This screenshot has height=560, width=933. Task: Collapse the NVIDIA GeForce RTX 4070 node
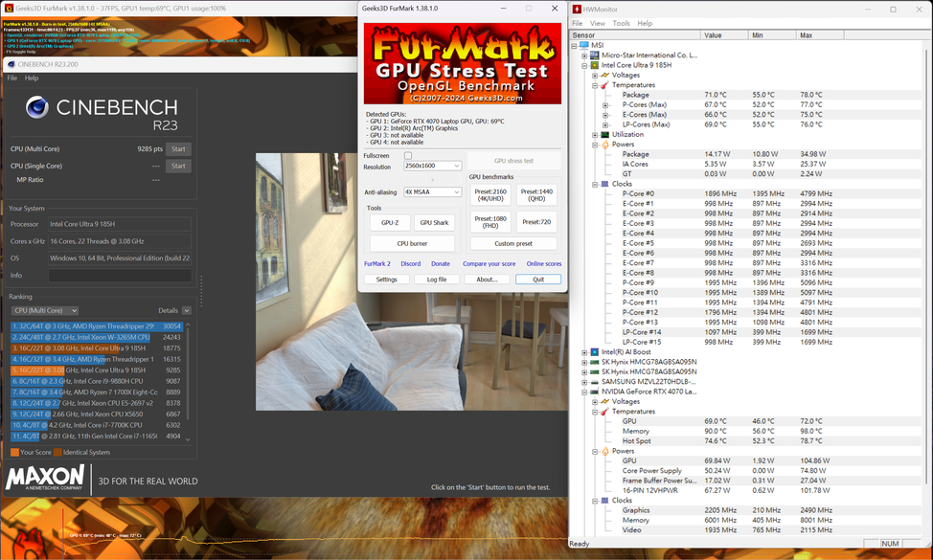584,392
